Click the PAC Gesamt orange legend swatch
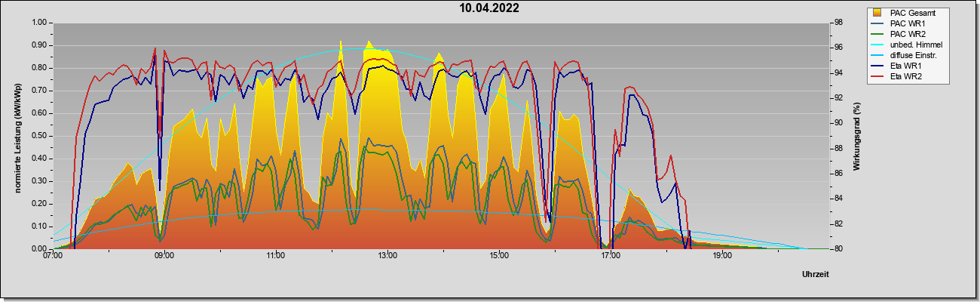The image size is (980, 302). coord(877,13)
